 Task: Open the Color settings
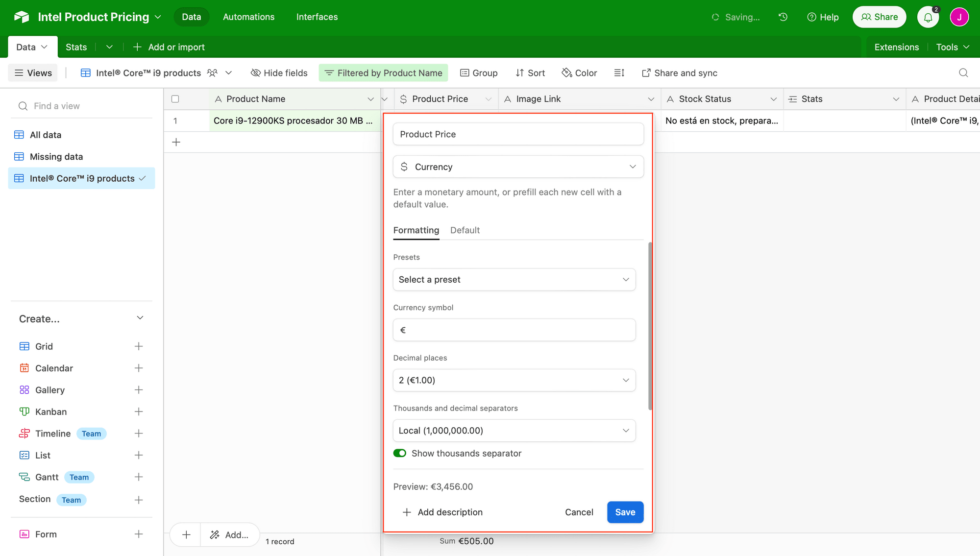coord(579,73)
